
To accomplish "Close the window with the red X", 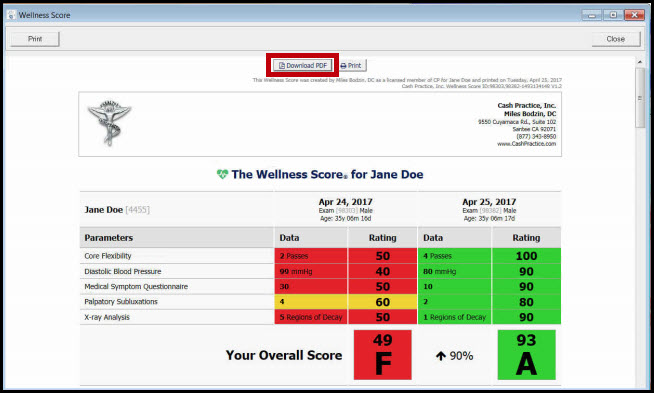I will [x=634, y=15].
